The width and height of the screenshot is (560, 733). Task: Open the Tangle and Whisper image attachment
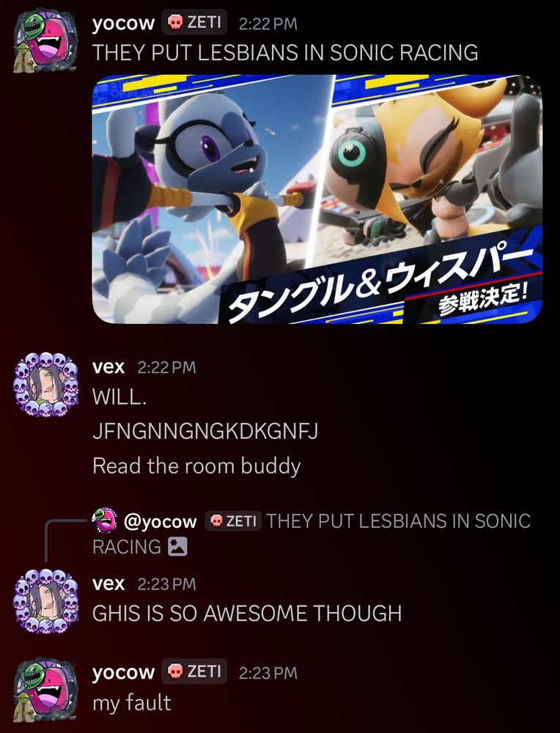click(x=317, y=199)
